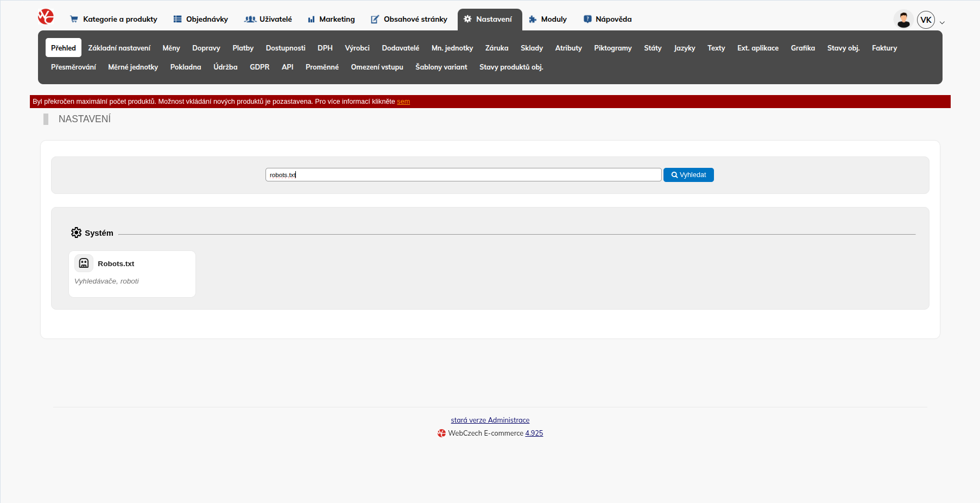
Task: Click the WebCzech logo icon
Action: pos(46,17)
